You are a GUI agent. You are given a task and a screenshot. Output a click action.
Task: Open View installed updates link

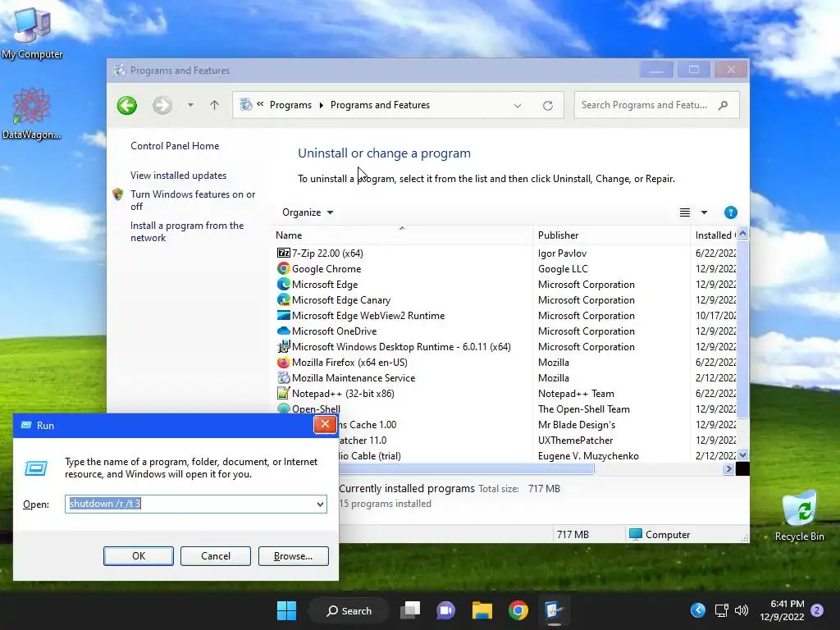pos(178,176)
